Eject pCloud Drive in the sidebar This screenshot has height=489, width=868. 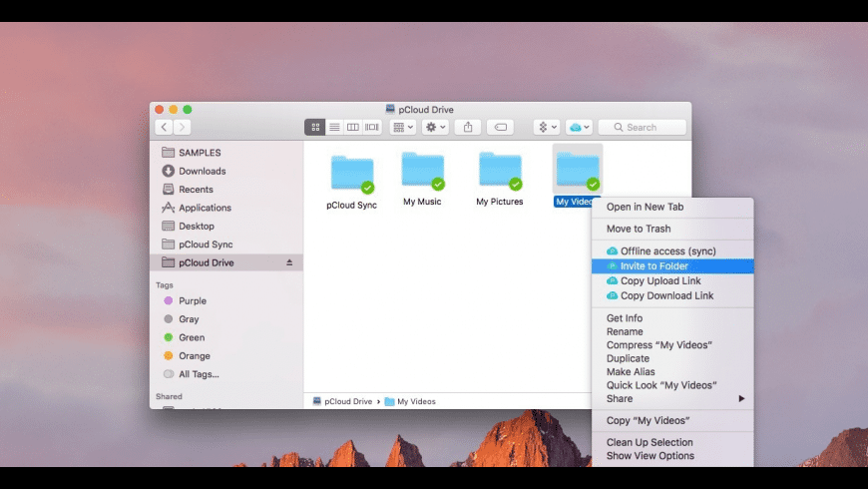tap(289, 262)
